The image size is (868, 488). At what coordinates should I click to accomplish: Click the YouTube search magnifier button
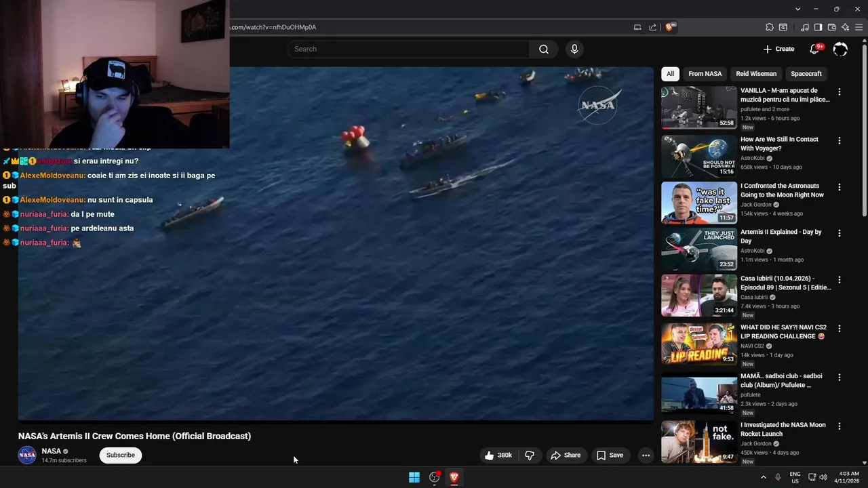tap(544, 49)
